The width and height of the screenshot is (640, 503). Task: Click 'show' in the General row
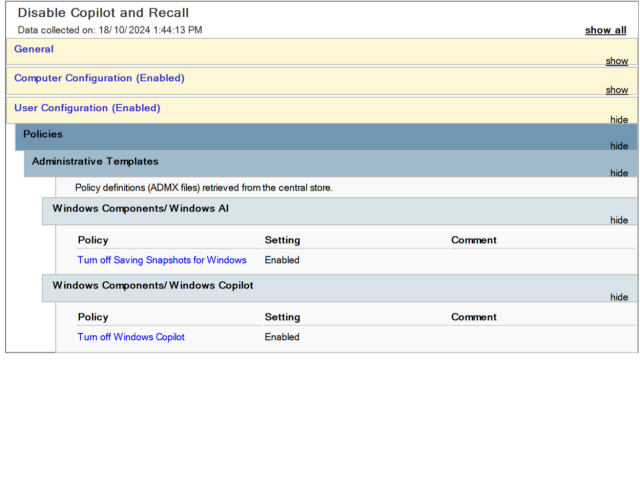tap(616, 61)
